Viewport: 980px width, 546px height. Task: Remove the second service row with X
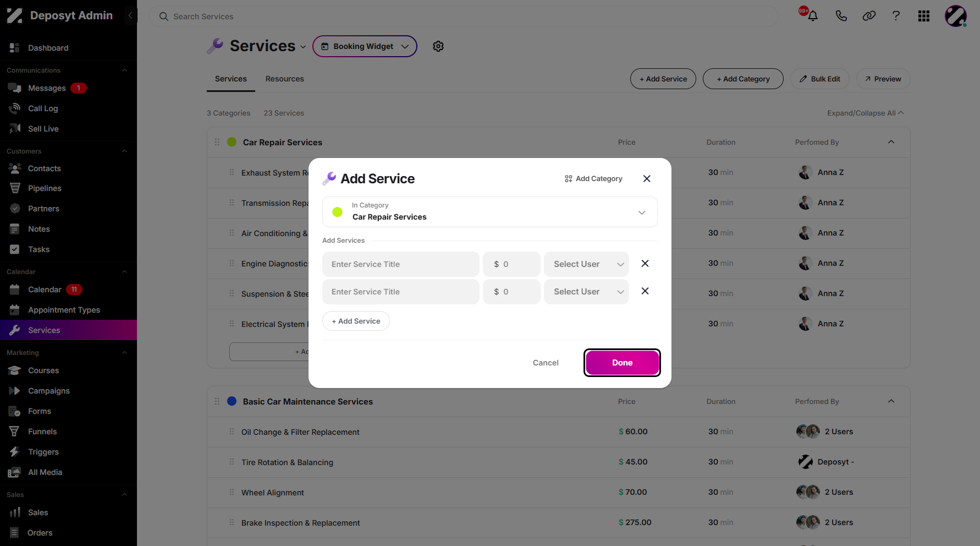(x=645, y=291)
